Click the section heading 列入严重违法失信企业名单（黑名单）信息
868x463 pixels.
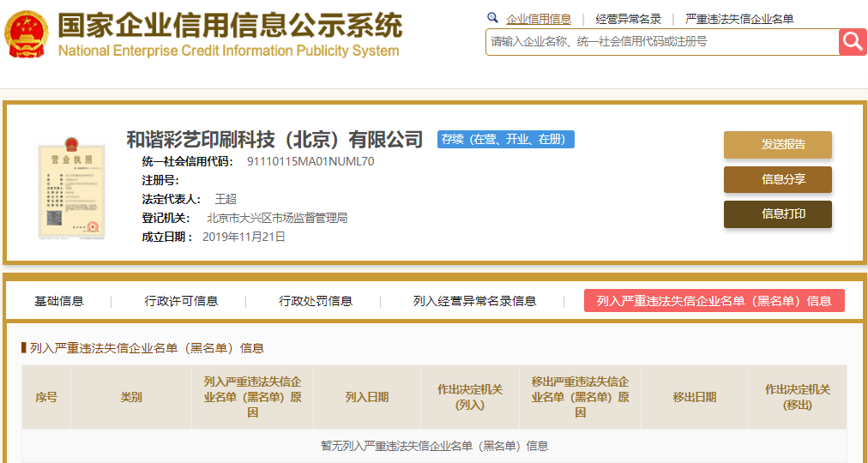pyautogui.click(x=148, y=348)
